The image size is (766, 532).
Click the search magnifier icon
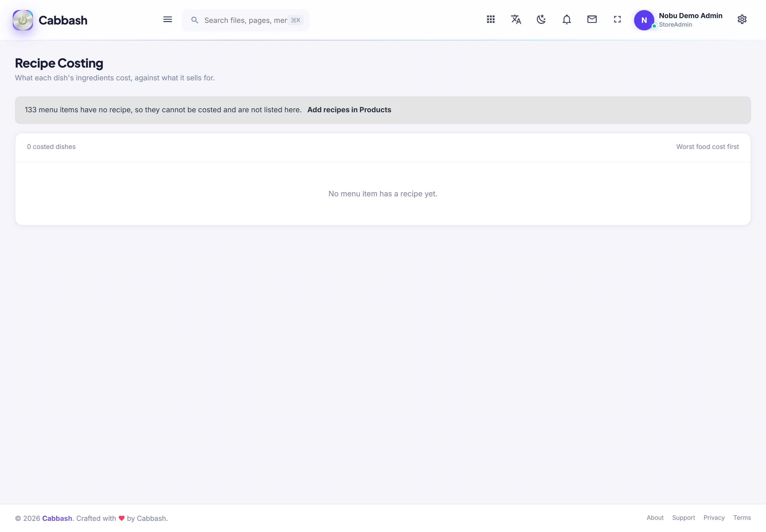195,20
